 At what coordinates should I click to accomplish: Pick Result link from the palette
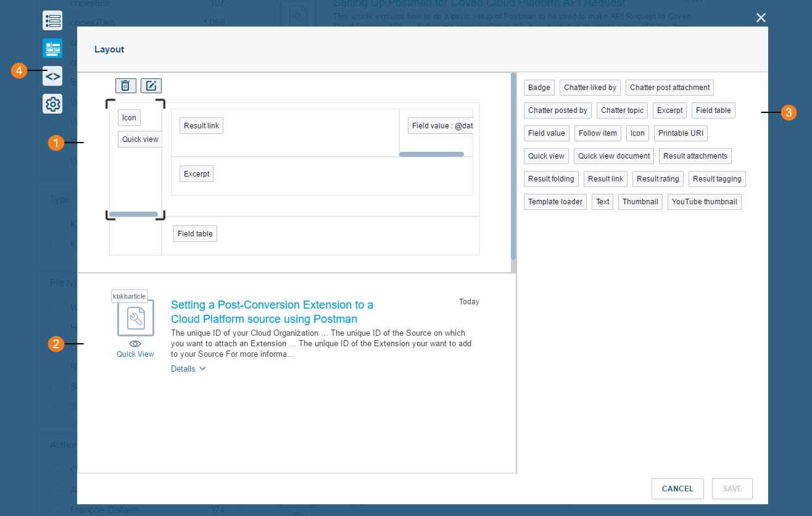605,179
